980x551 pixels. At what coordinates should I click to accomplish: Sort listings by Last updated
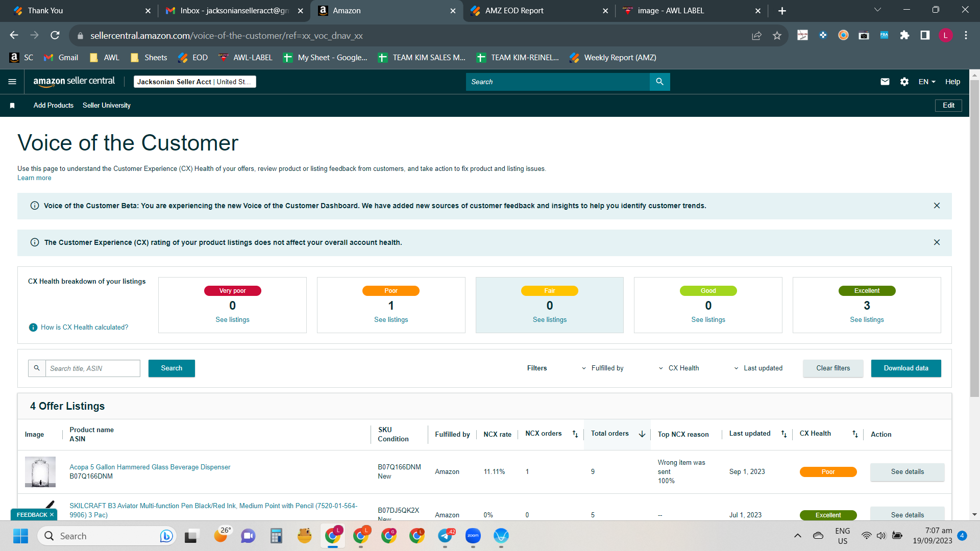(784, 434)
